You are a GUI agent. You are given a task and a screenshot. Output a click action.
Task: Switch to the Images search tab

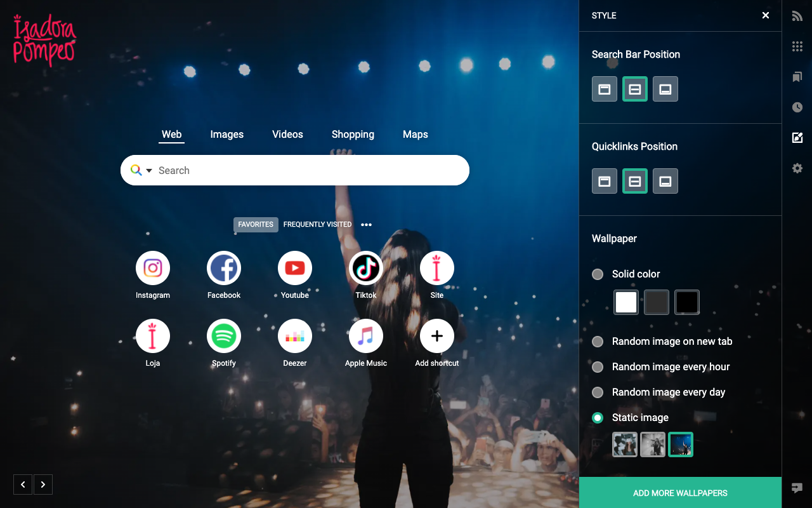[227, 135]
